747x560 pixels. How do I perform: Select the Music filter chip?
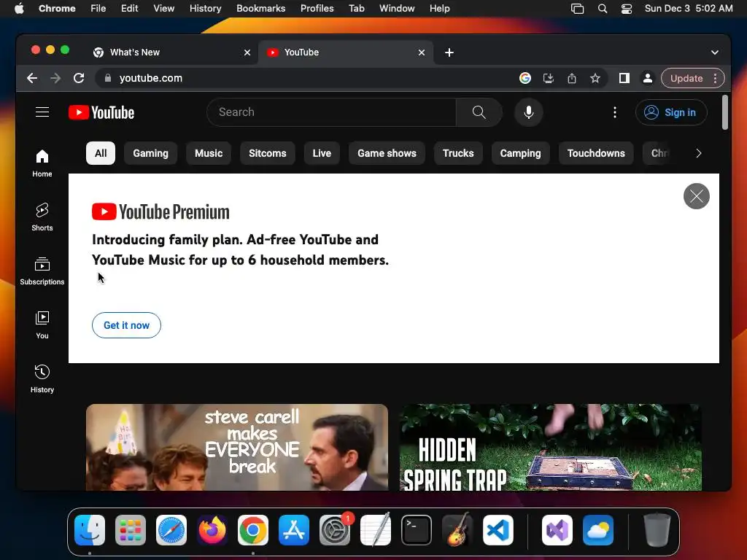(209, 153)
